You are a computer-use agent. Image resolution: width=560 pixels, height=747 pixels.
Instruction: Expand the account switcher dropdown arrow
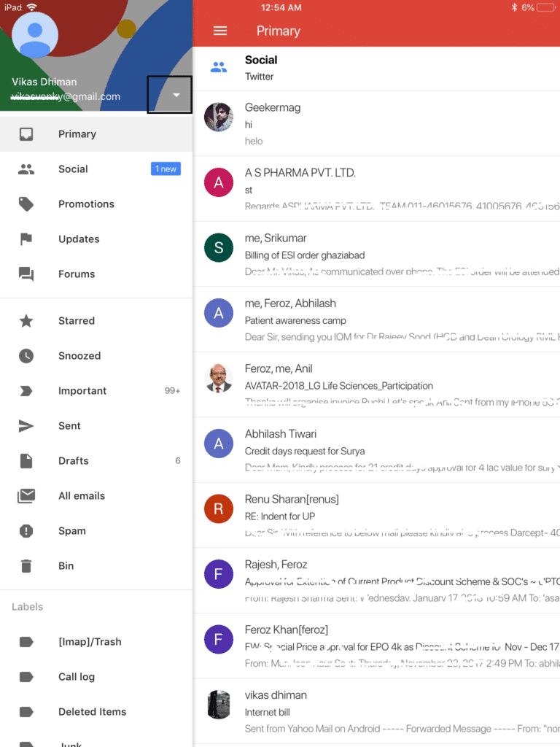pos(176,95)
